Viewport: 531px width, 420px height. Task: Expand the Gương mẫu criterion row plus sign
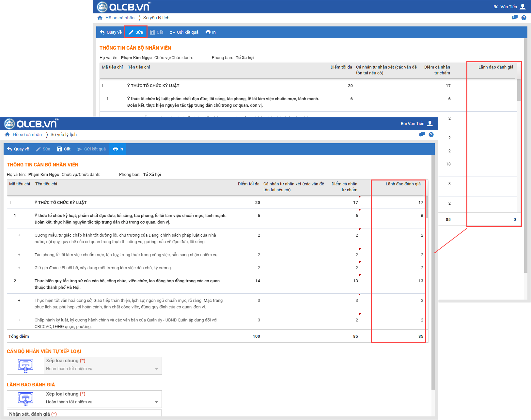[x=19, y=235]
